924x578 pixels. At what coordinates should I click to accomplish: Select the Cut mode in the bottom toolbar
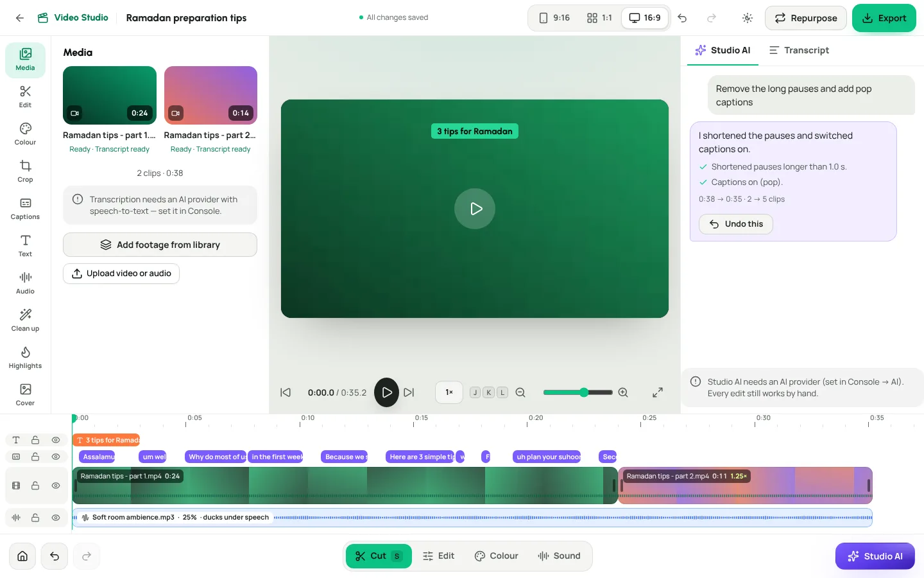[x=379, y=556]
